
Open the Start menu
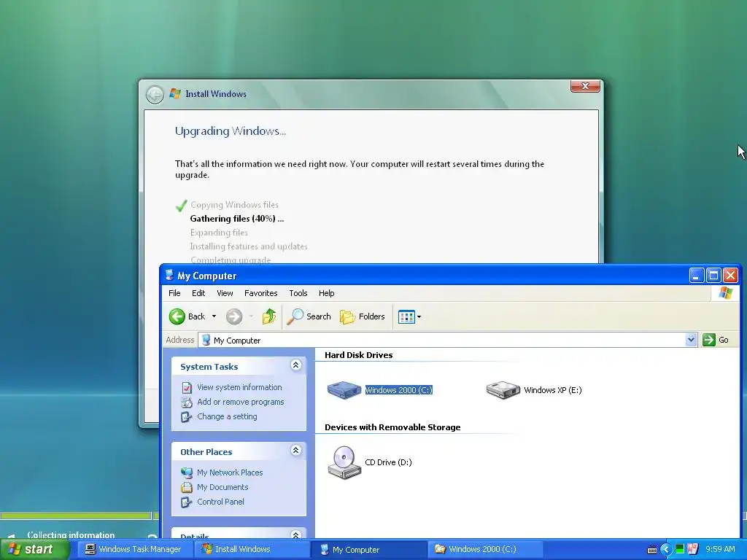pos(34,549)
